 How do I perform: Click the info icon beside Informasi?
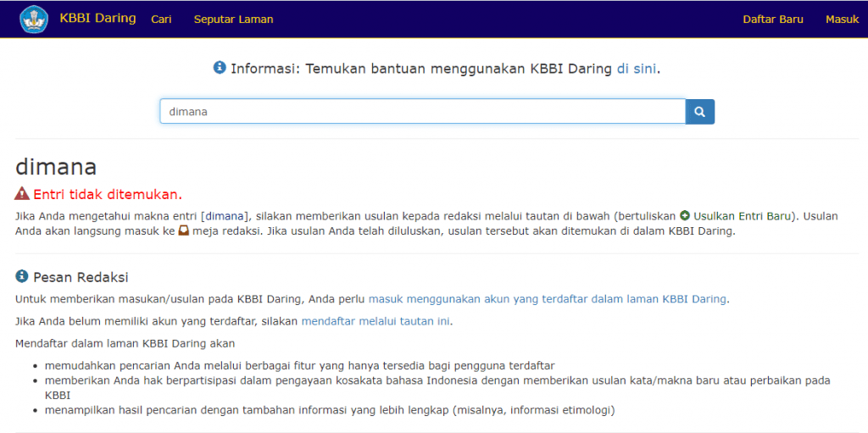pyautogui.click(x=220, y=68)
